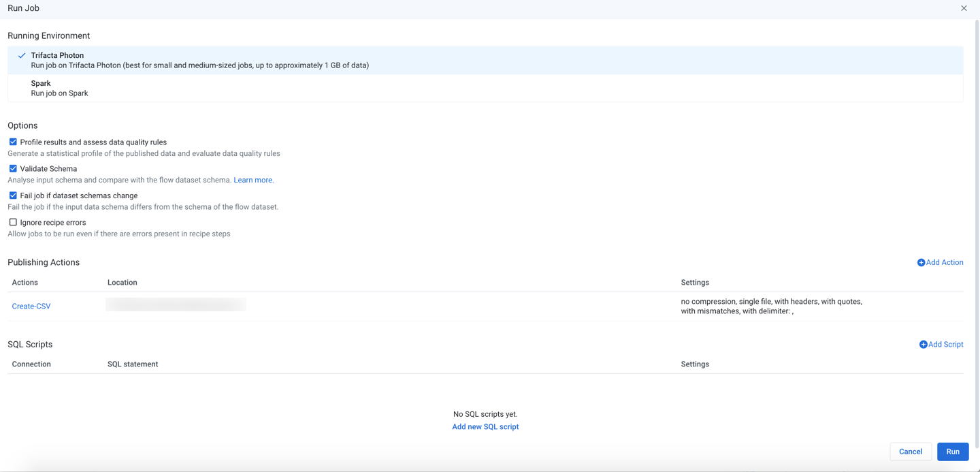The height and width of the screenshot is (472, 980).
Task: Open the Create-CSV publishing action
Action: click(31, 306)
